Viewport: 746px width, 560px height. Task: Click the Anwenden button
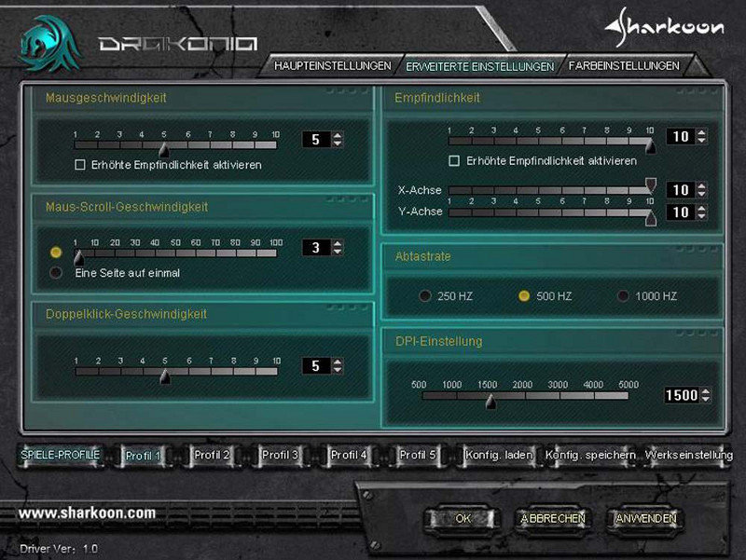coord(645,518)
